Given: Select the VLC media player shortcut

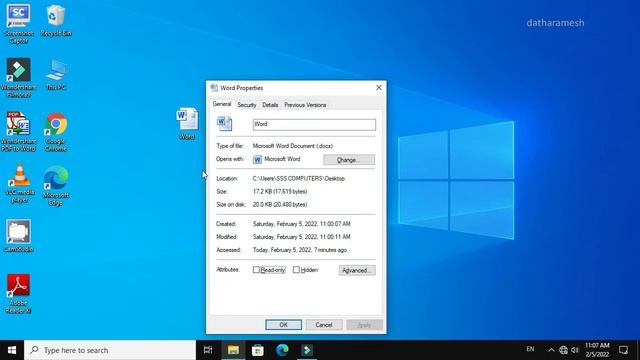Looking at the screenshot, I should click(19, 183).
